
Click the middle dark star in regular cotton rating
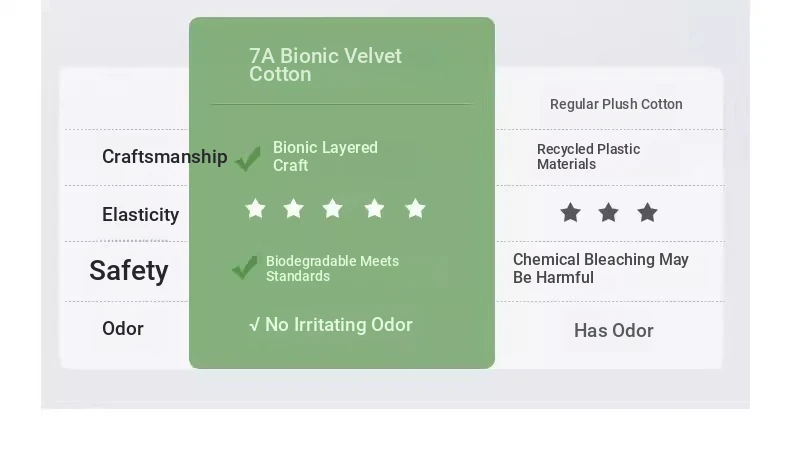pyautogui.click(x=609, y=212)
